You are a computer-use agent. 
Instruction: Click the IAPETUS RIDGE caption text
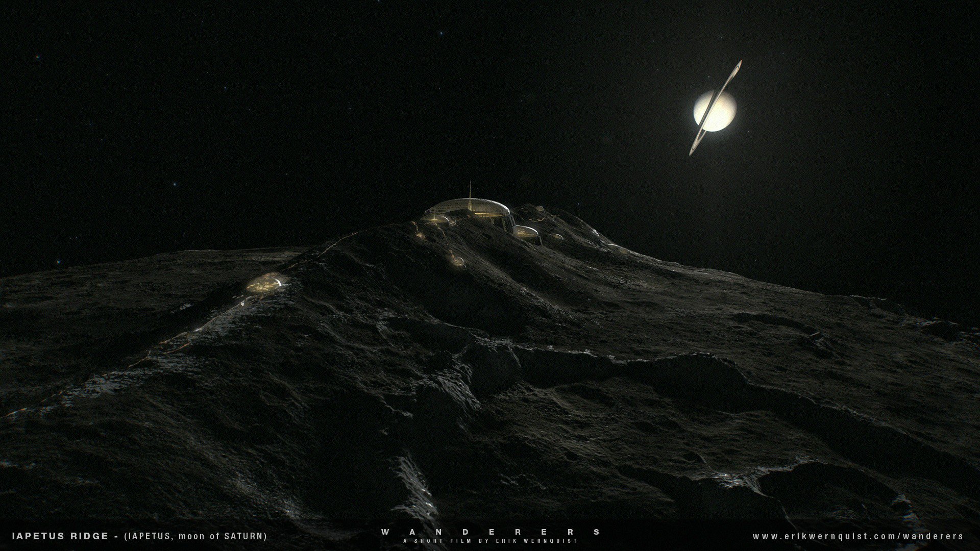[x=60, y=536]
